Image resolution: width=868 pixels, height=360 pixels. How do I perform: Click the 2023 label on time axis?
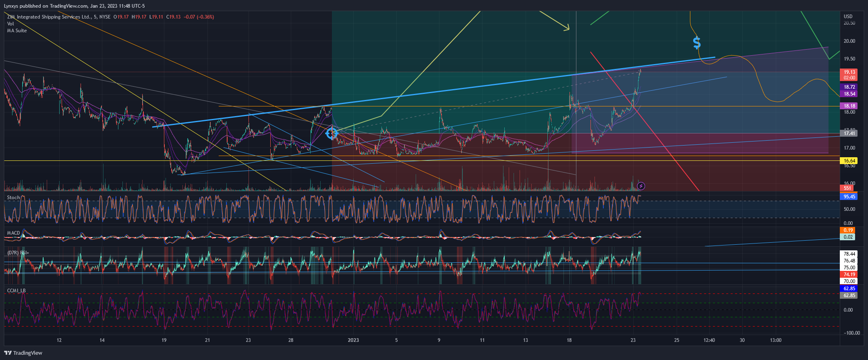point(353,340)
